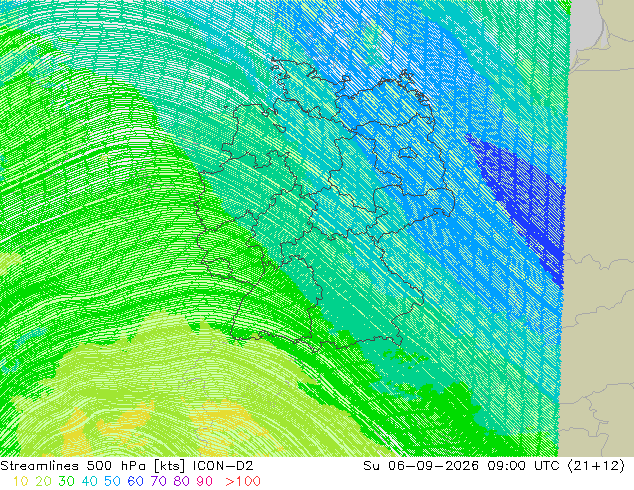634x490 pixels.
Task: Click the red >100 legend value
Action: pyautogui.click(x=243, y=481)
